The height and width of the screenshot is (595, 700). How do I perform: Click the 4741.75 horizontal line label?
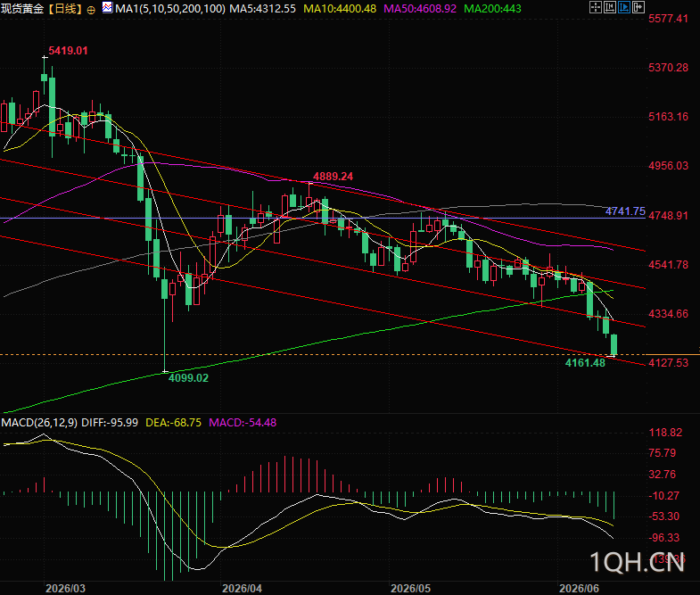(625, 211)
